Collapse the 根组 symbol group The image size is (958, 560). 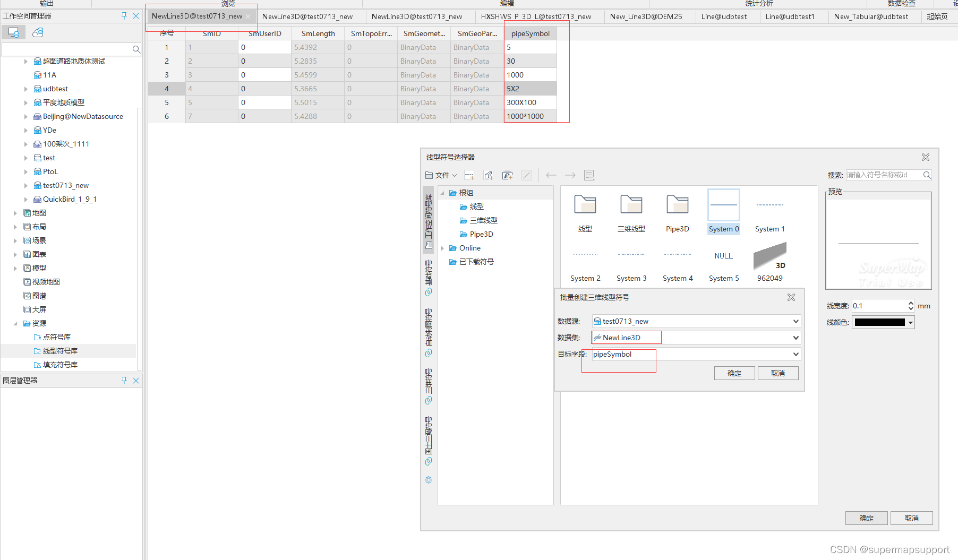pyautogui.click(x=442, y=193)
